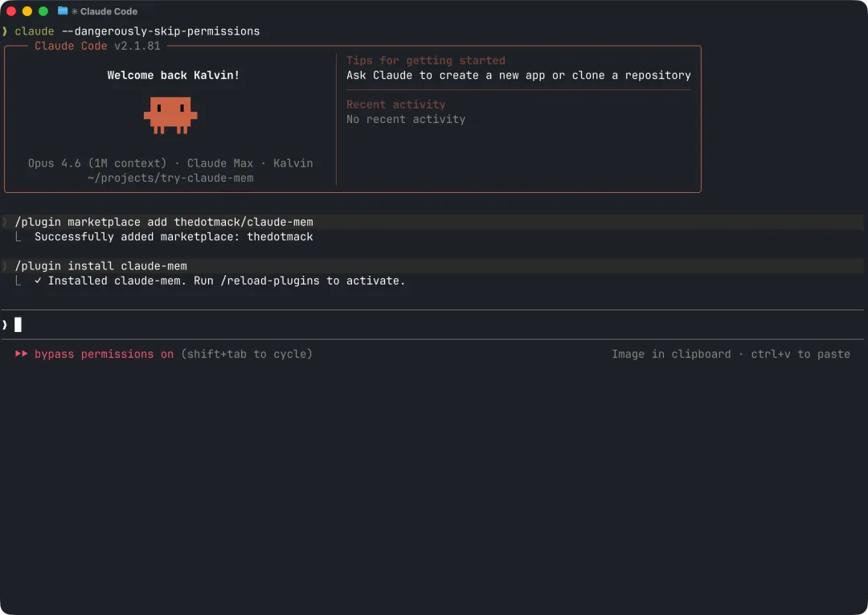Click the prompt input cursor line
Image resolution: width=868 pixels, height=615 pixels.
point(433,325)
